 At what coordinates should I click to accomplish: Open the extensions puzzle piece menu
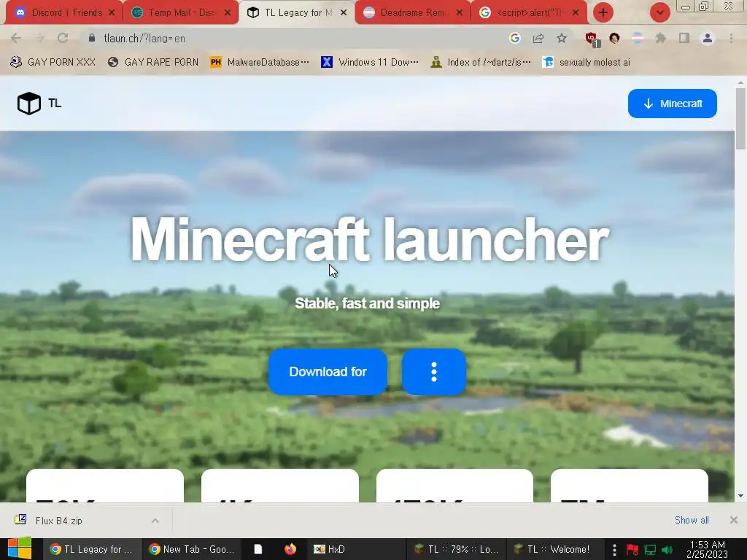click(661, 38)
